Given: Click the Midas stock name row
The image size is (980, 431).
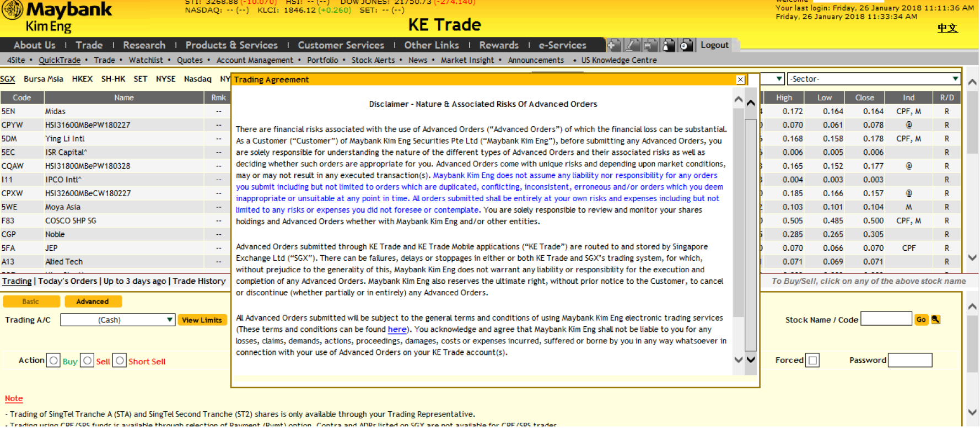Looking at the screenshot, I should click(55, 111).
